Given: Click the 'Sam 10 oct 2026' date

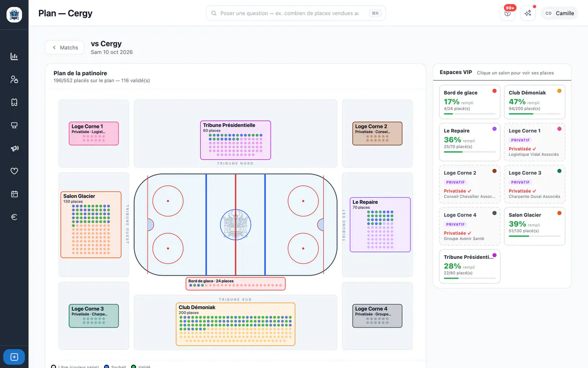Looking at the screenshot, I should pos(112,52).
